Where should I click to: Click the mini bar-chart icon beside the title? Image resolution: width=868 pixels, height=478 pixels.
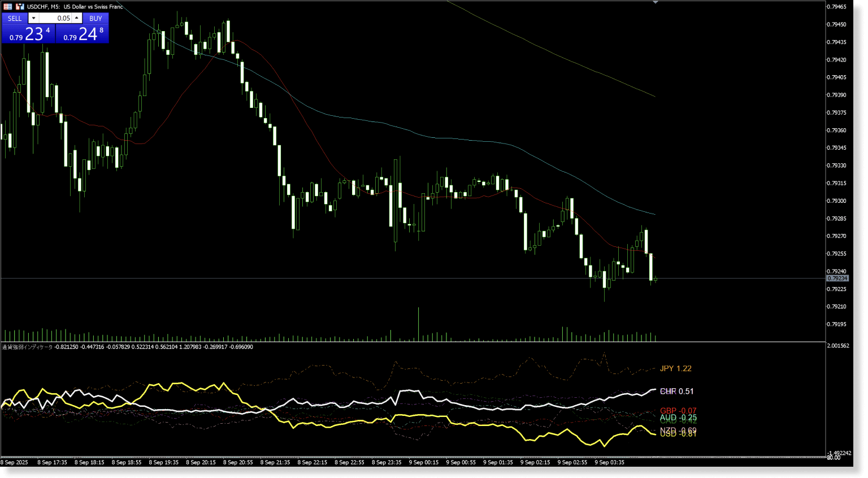click(x=19, y=6)
